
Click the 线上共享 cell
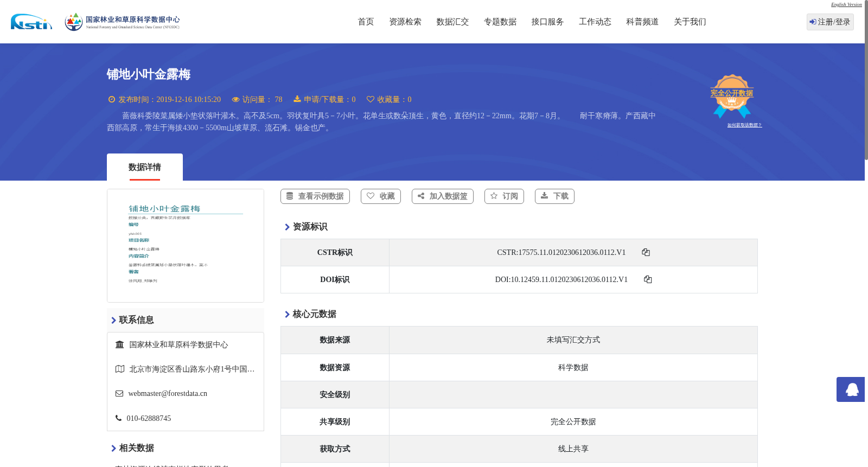tap(573, 449)
